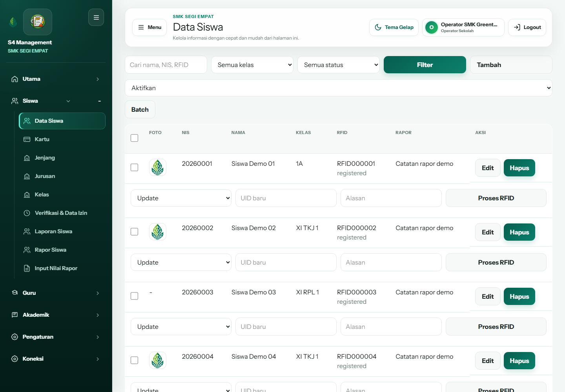
Task: Open the Semua kelas dropdown
Action: [x=252, y=65]
